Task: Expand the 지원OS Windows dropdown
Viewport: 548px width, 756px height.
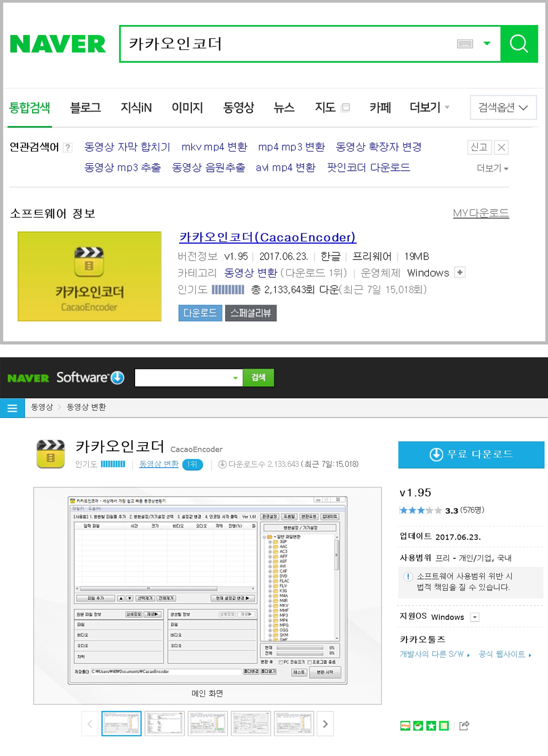Action: tap(475, 617)
